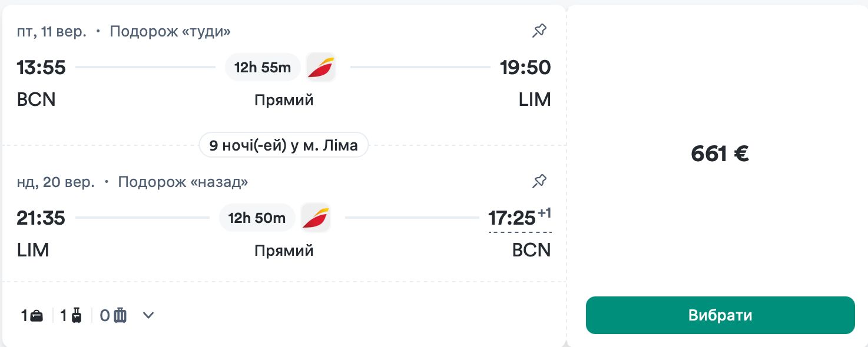Click the 9 ночі(-ей) у м. Ліма label
The height and width of the screenshot is (347, 868).
click(x=284, y=145)
